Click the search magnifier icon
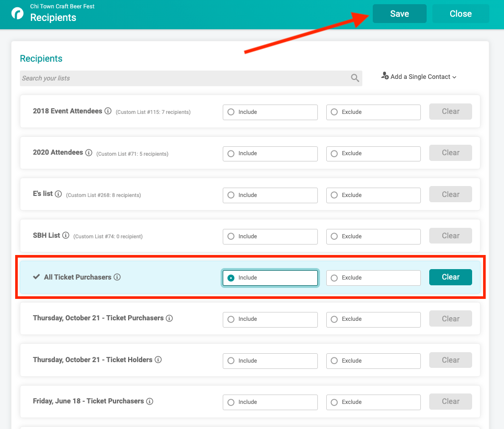Viewport: 504px width, 429px height. click(x=355, y=78)
